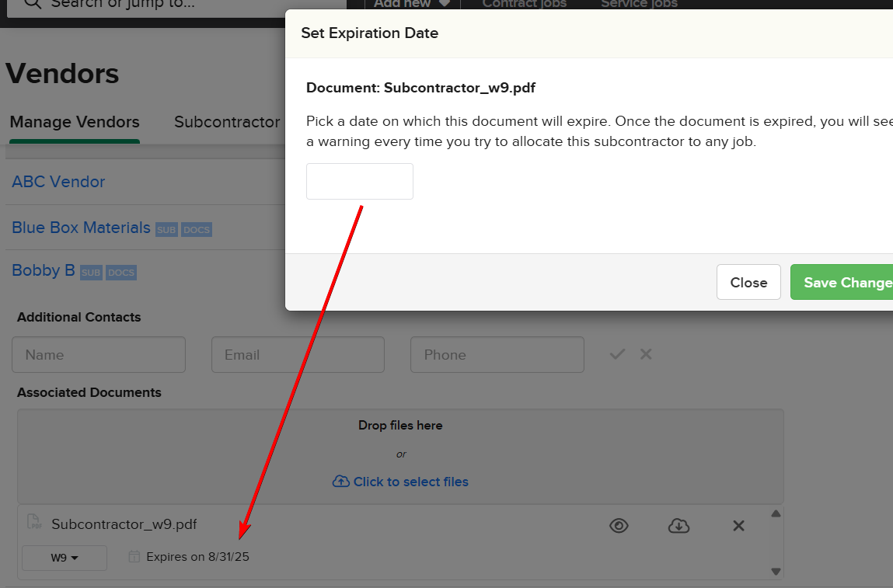The width and height of the screenshot is (893, 588).
Task: Open the Subcontractor tab
Action: [x=227, y=122]
